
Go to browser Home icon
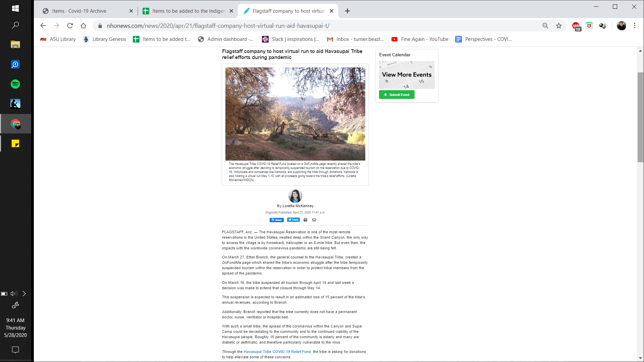point(83,26)
